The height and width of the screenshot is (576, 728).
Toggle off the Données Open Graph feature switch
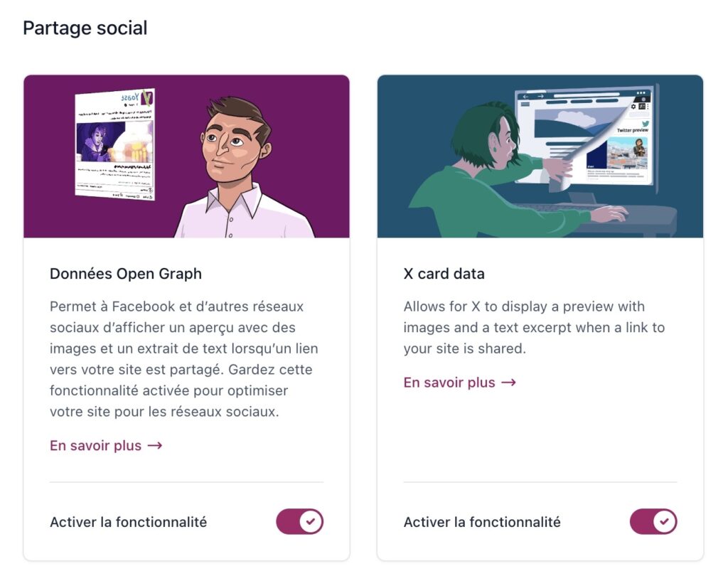(x=299, y=521)
